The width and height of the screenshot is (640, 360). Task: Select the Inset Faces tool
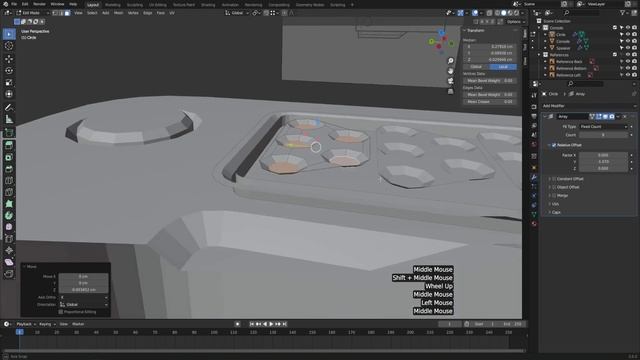pos(9,157)
